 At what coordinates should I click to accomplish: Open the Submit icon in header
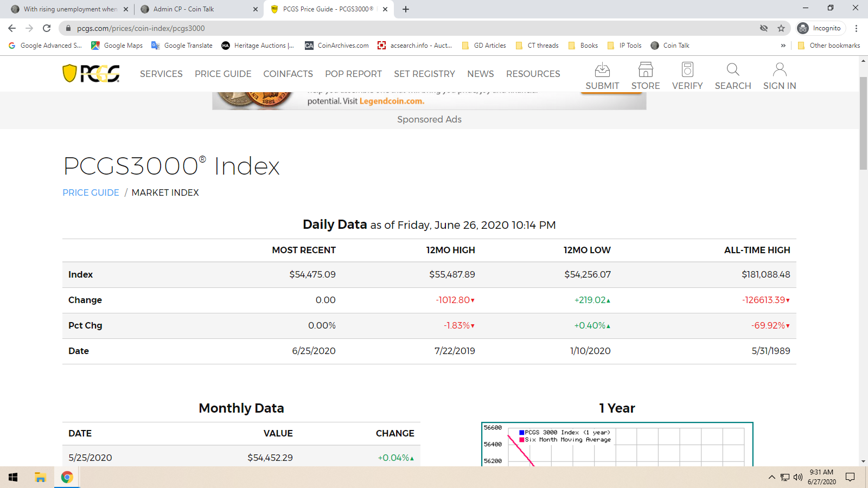coord(602,76)
